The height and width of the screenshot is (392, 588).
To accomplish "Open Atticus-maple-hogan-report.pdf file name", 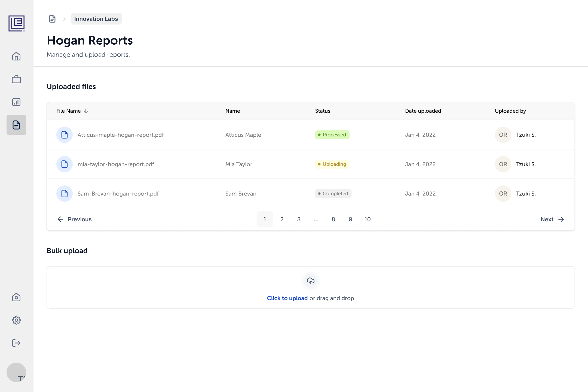I will 121,135.
